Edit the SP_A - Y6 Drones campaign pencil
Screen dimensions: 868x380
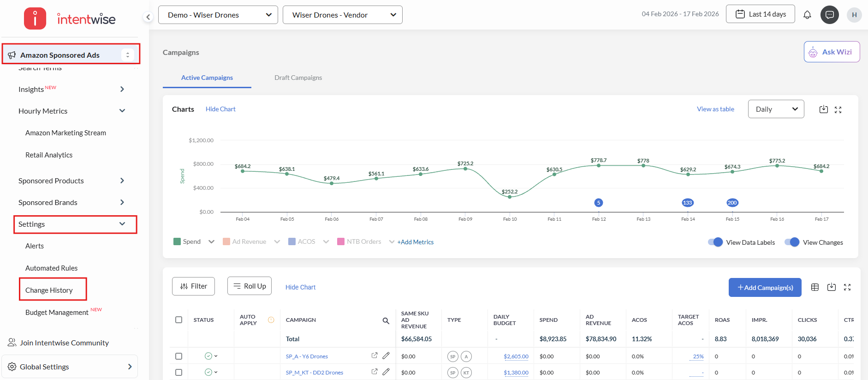point(386,356)
